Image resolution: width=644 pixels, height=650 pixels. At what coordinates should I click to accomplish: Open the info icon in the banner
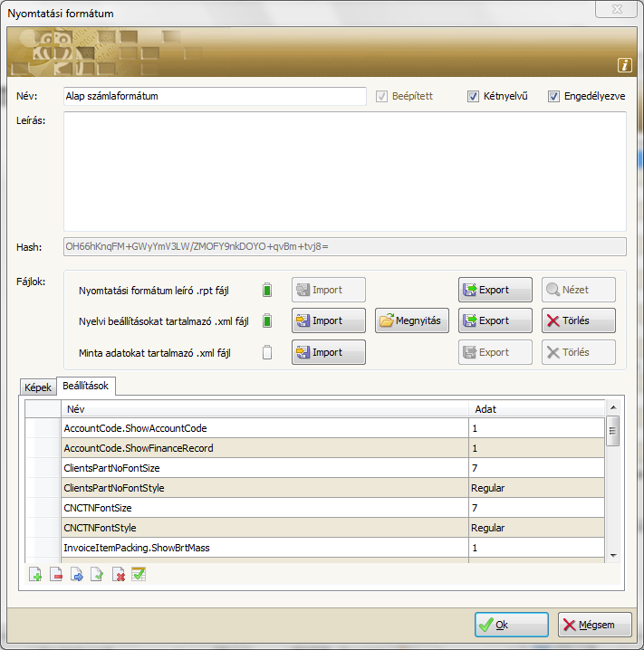624,65
